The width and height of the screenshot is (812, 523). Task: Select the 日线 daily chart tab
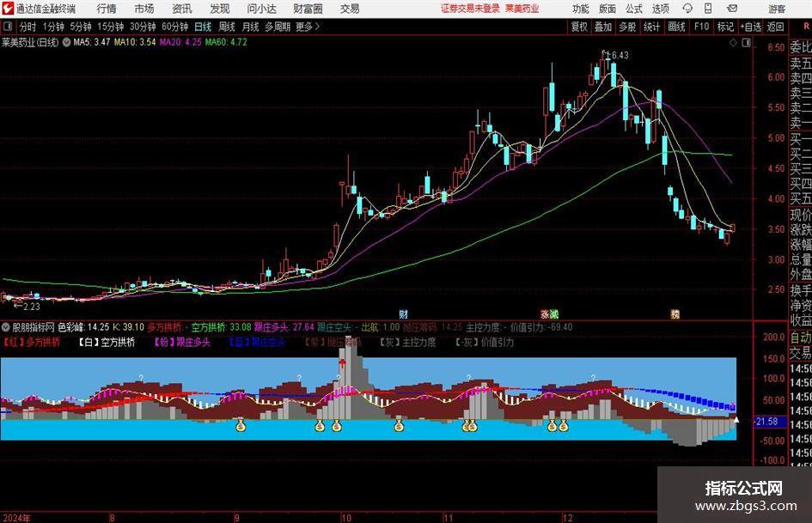tap(203, 27)
